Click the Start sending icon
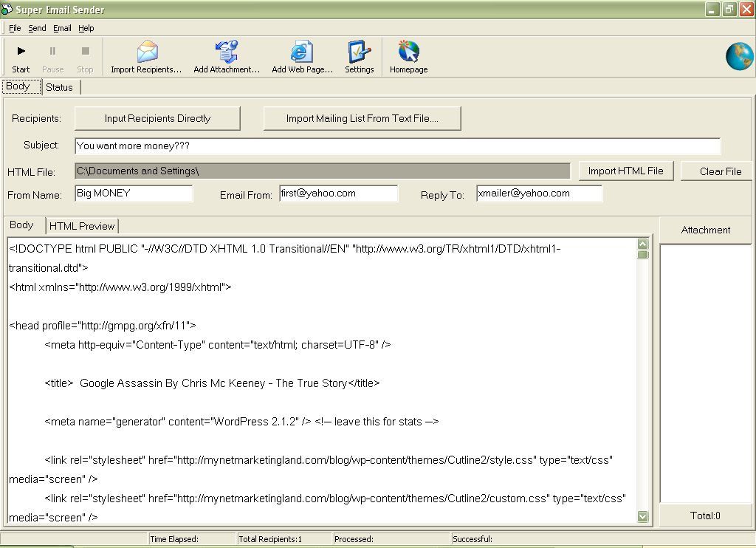The image size is (756, 548). 20,55
